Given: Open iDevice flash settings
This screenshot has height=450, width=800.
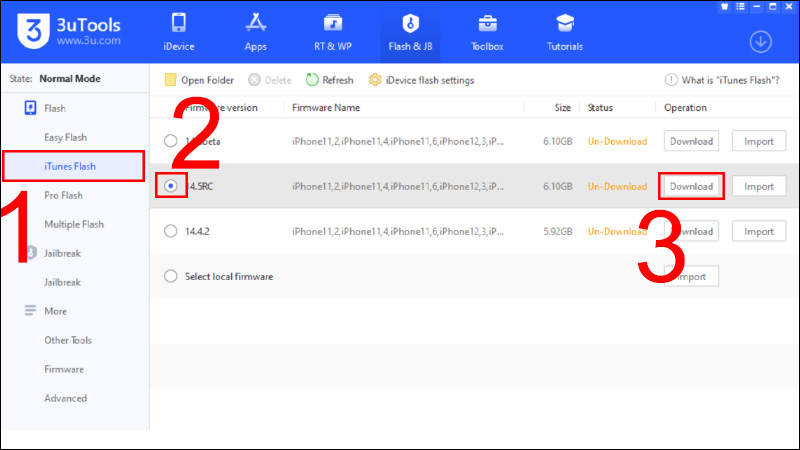Looking at the screenshot, I should tap(421, 80).
